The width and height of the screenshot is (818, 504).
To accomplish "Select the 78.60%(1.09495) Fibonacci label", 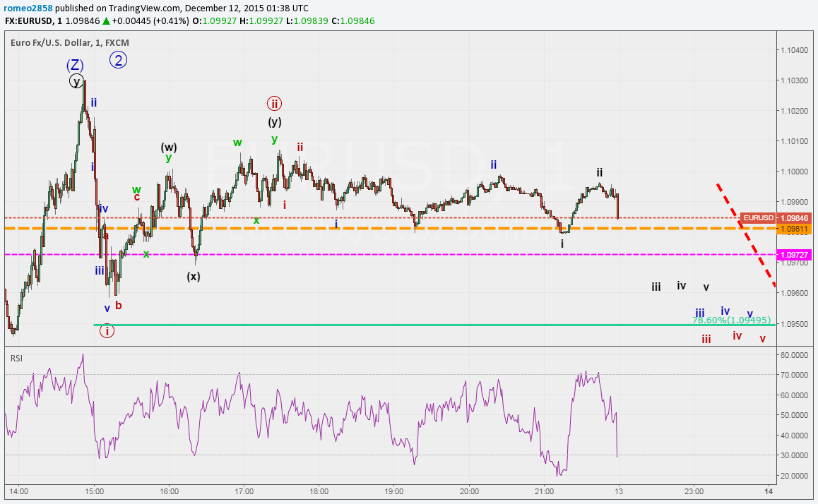I will (731, 320).
